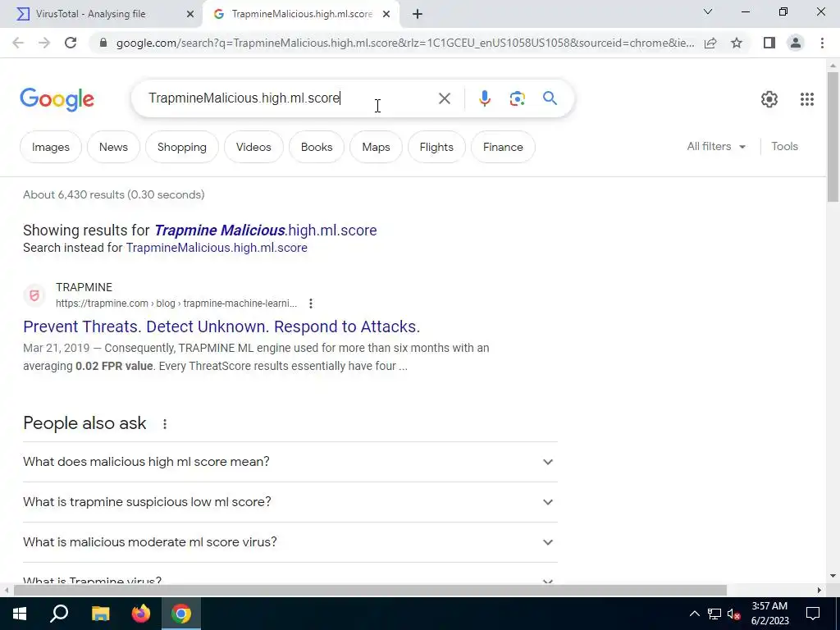Click the browser address bar URL
The width and height of the screenshot is (840, 630).
click(405, 43)
